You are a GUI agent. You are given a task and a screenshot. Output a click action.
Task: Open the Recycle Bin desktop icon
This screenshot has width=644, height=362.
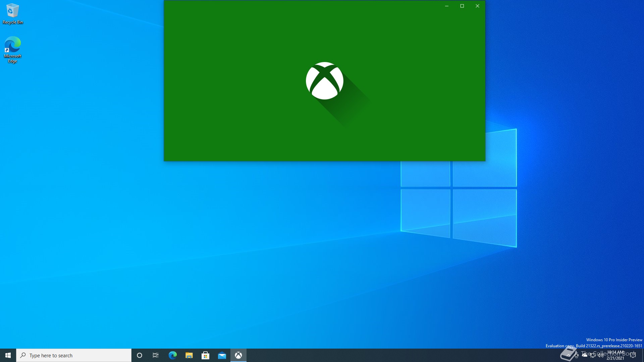[x=12, y=14]
